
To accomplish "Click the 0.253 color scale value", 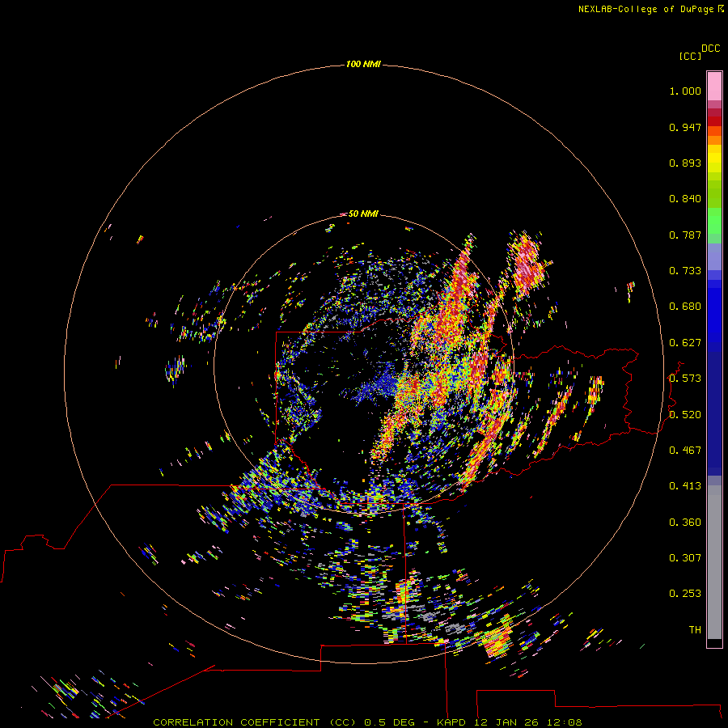I will pyautogui.click(x=685, y=594).
